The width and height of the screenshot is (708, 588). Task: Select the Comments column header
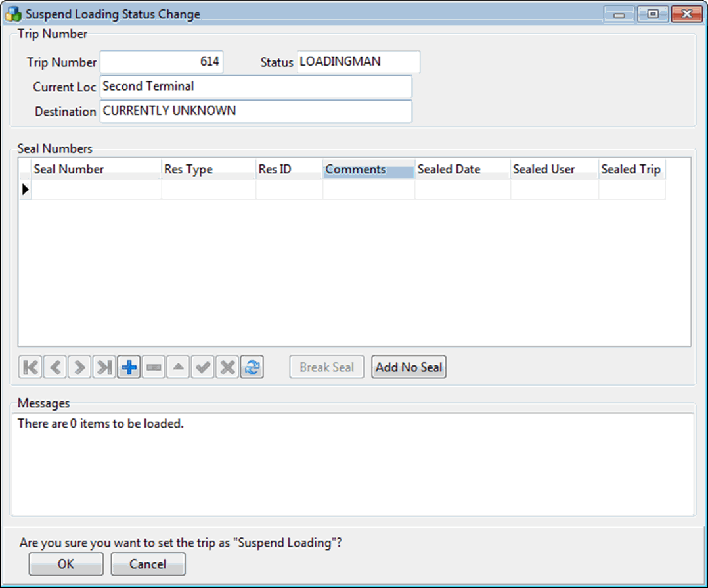368,169
